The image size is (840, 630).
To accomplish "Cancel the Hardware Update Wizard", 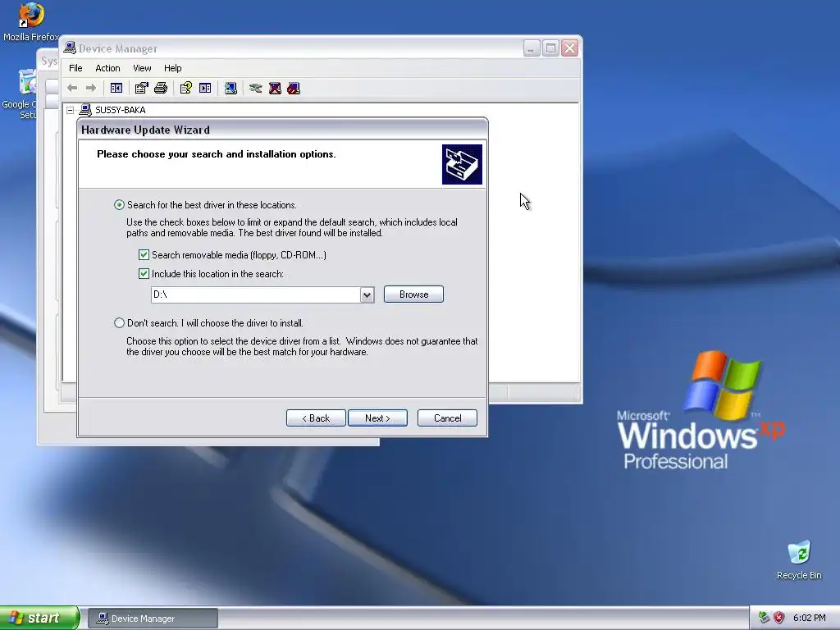I will 447,418.
